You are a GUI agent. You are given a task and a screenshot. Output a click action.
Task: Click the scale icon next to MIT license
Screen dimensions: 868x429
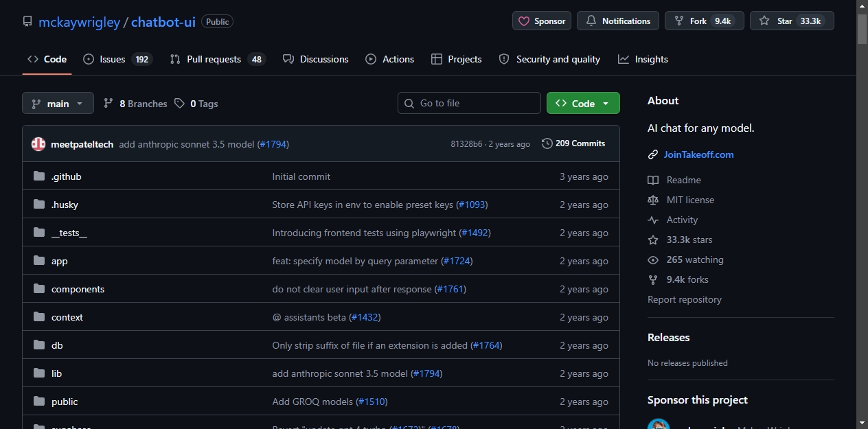point(653,200)
